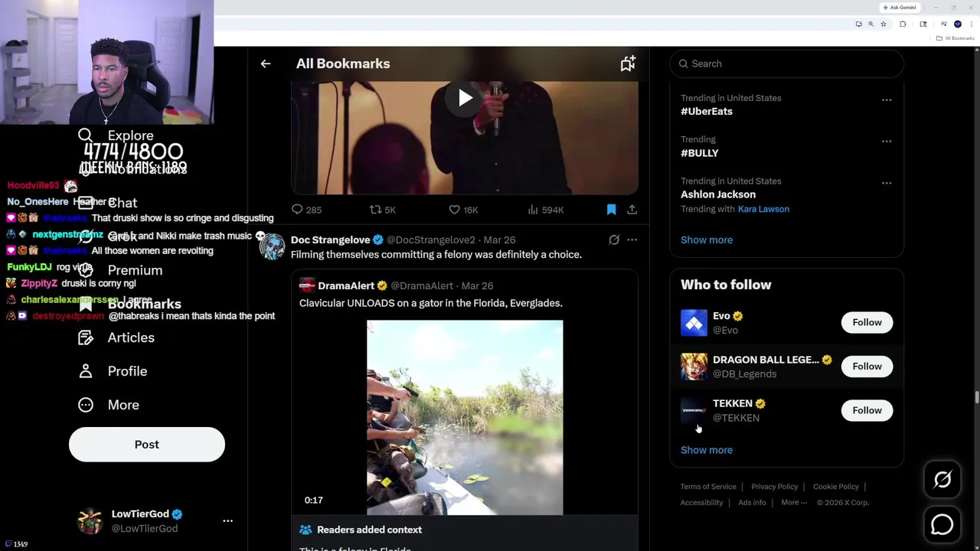Image resolution: width=980 pixels, height=551 pixels.
Task: Click the browser zoom magnifier icon
Action: [871, 24]
